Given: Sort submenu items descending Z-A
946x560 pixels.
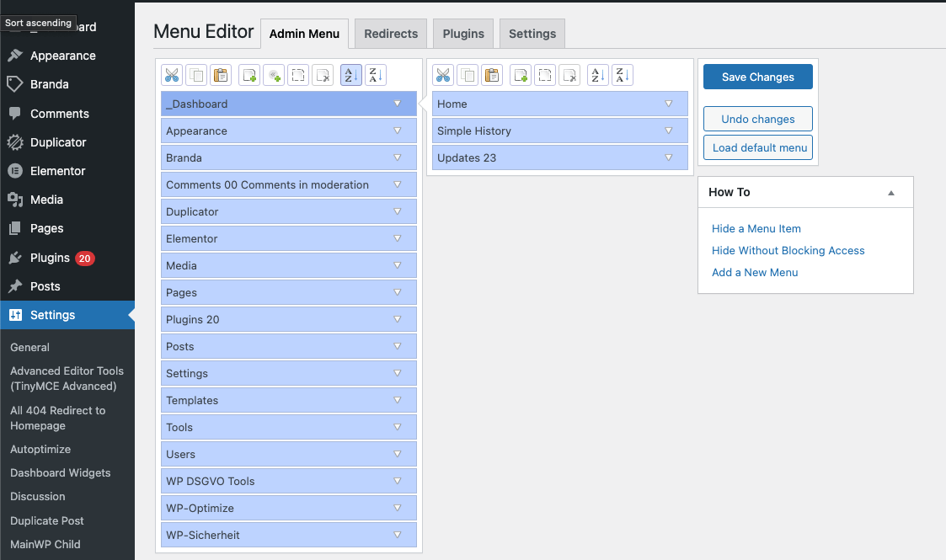Looking at the screenshot, I should click(623, 75).
